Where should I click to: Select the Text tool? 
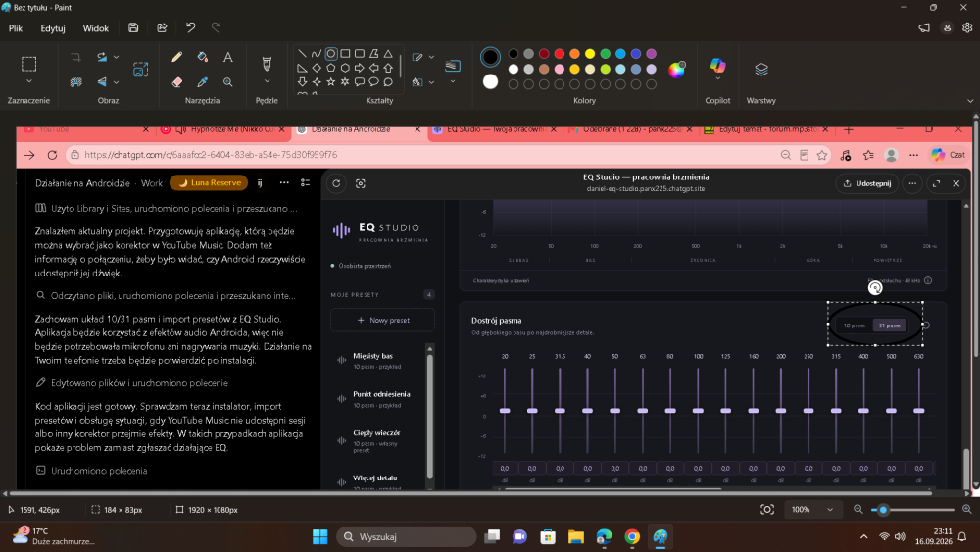pyautogui.click(x=228, y=57)
